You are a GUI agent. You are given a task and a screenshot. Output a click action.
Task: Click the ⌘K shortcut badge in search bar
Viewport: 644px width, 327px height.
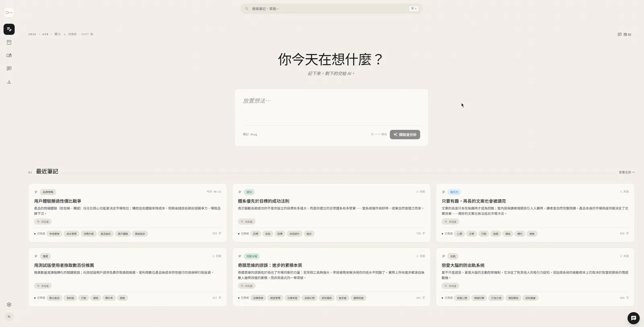(x=414, y=8)
